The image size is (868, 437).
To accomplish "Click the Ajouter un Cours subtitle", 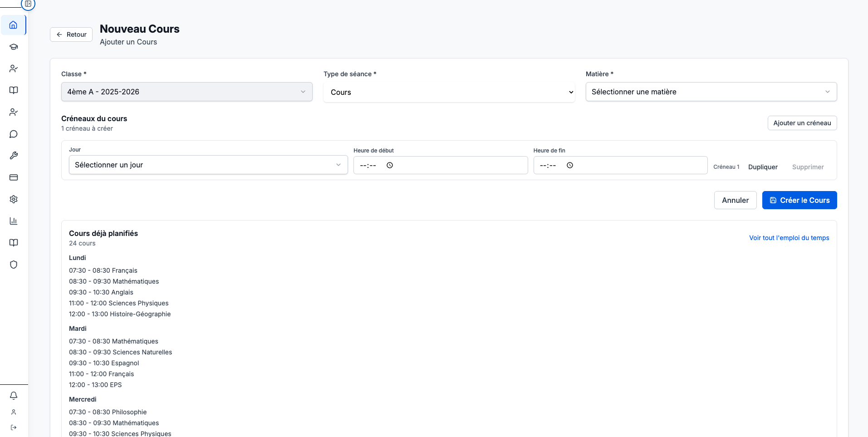I will click(x=128, y=42).
